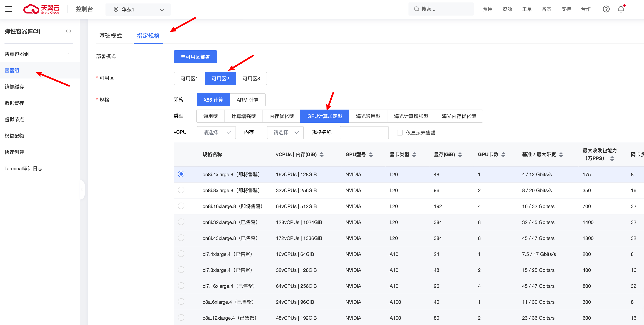Select 可用区3 availability zone button
The height and width of the screenshot is (325, 644).
click(x=251, y=79)
